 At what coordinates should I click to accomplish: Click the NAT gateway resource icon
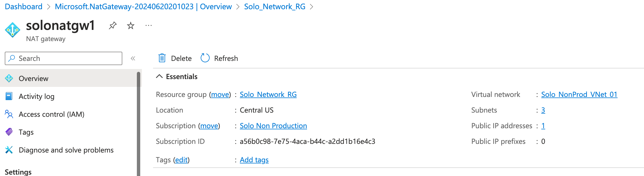pyautogui.click(x=13, y=30)
